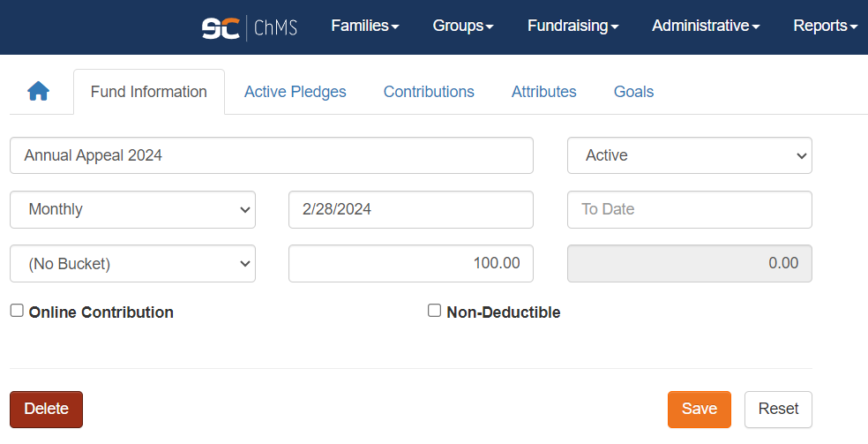The image size is (868, 444).
Task: Delete the Annual Appeal 2024 fund
Action: coord(47,410)
